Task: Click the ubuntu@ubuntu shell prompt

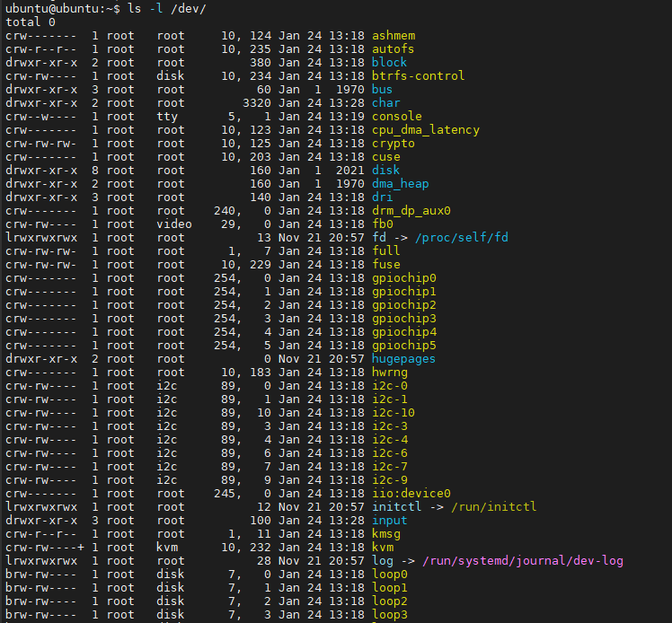Action: click(57, 8)
